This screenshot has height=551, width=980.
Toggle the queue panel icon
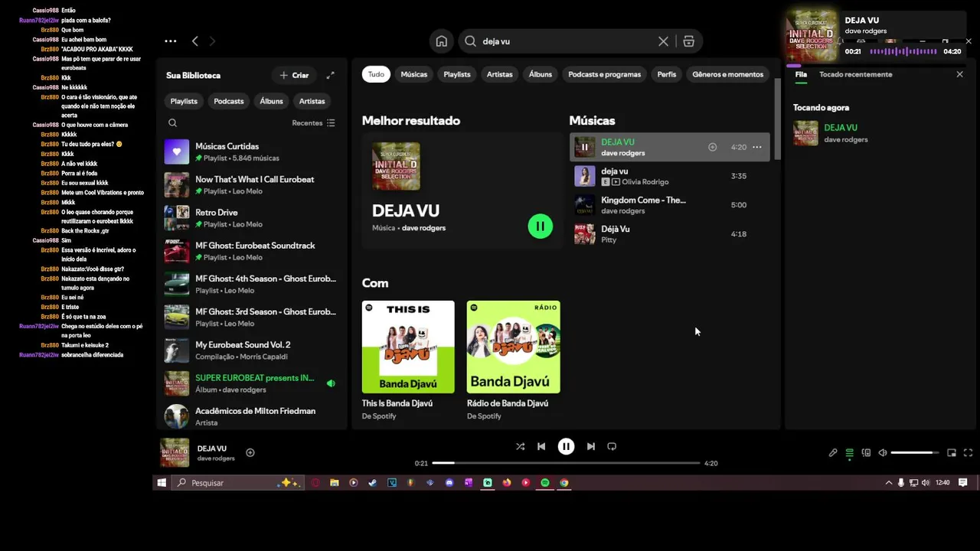(849, 453)
